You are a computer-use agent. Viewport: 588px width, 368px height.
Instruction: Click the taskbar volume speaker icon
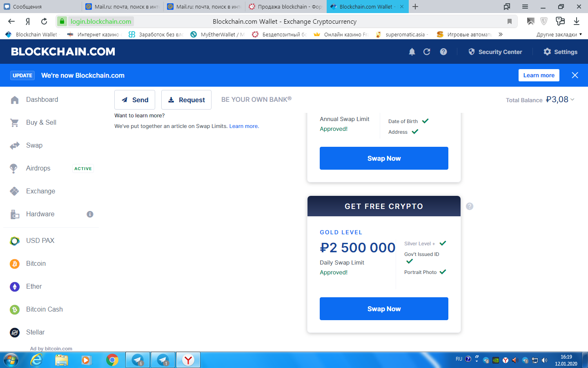(544, 360)
